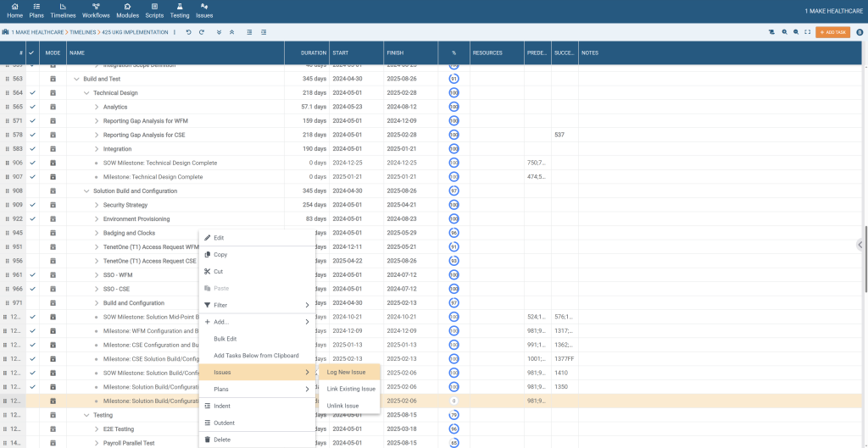The width and height of the screenshot is (868, 448).
Task: Go to the Testing section
Action: 179,10
